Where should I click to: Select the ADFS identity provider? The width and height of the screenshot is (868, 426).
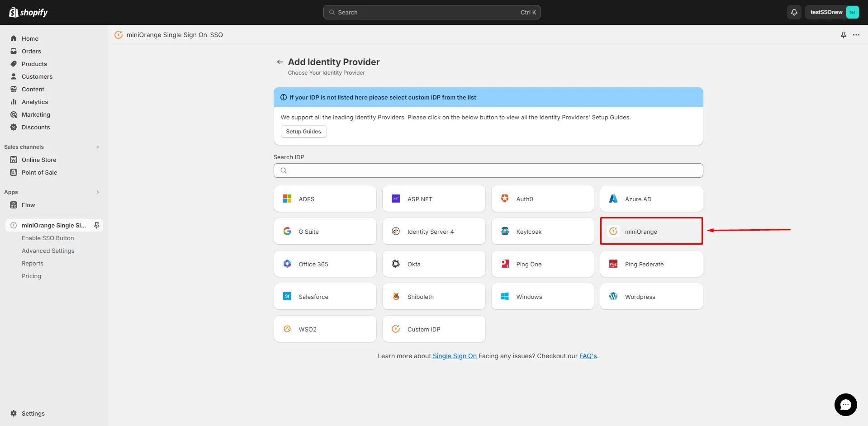click(325, 199)
